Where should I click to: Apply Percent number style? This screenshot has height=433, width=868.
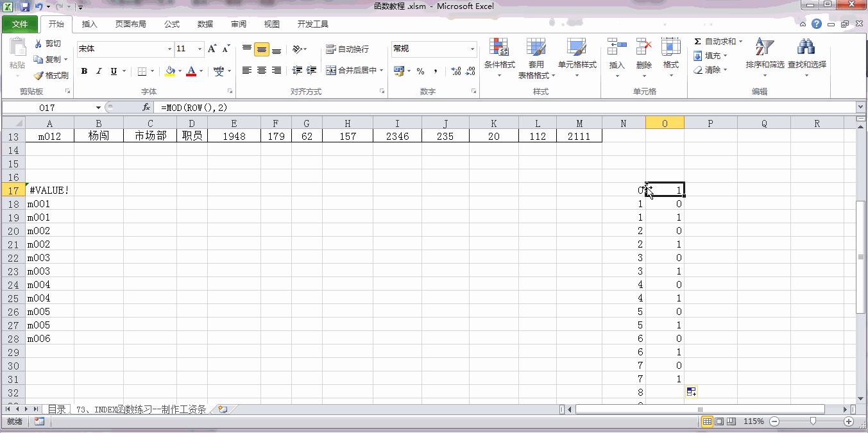tap(420, 72)
